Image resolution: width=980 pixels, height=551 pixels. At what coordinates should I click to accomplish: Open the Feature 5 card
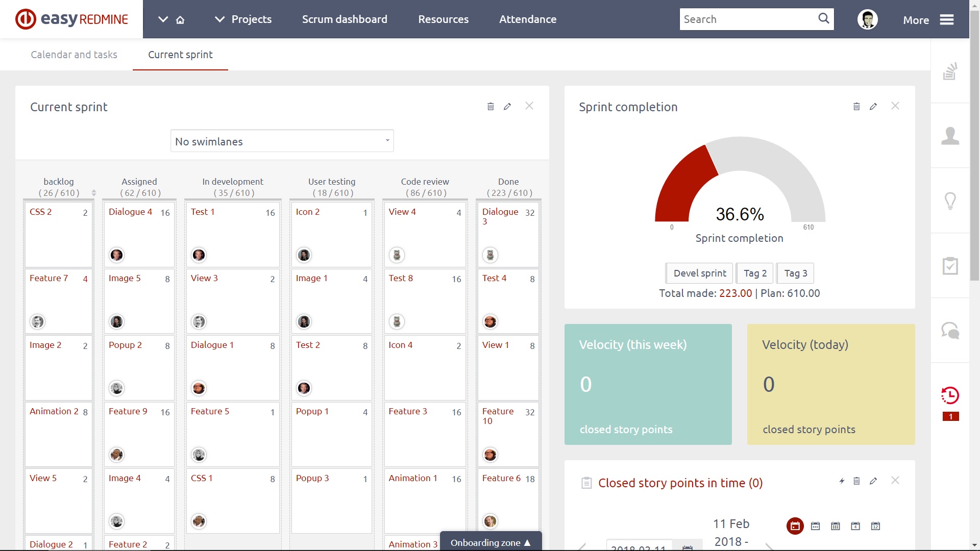click(233, 434)
